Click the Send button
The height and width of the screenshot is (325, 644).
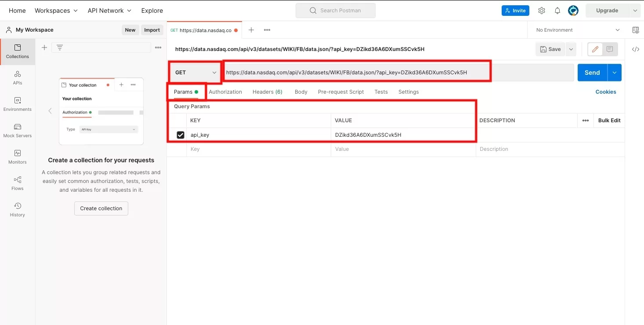click(x=592, y=73)
